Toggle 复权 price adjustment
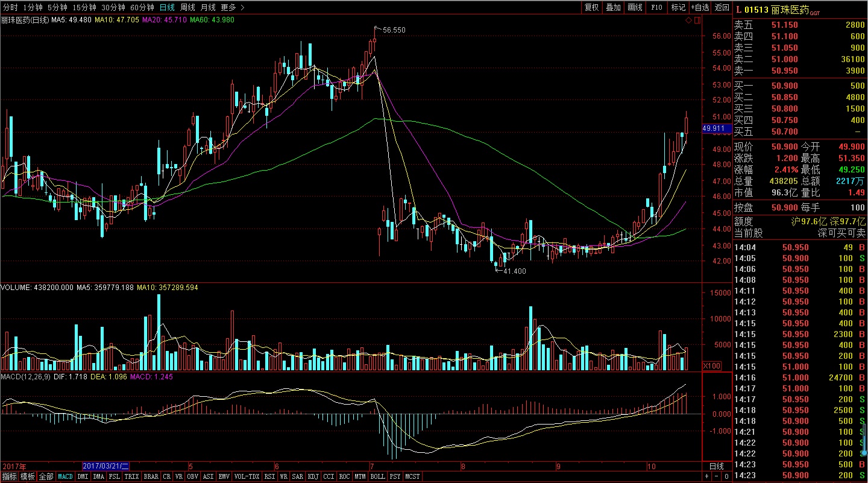 point(591,7)
